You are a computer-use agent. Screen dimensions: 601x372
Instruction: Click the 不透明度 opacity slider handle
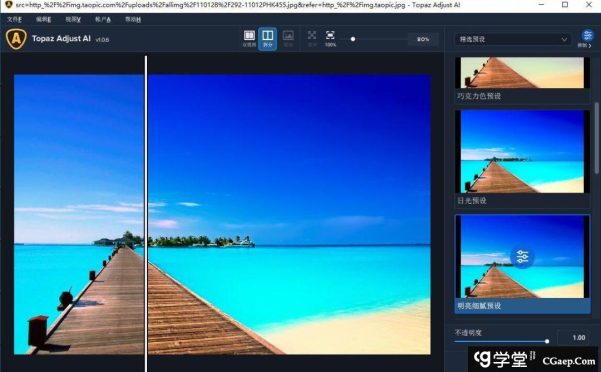pos(547,341)
